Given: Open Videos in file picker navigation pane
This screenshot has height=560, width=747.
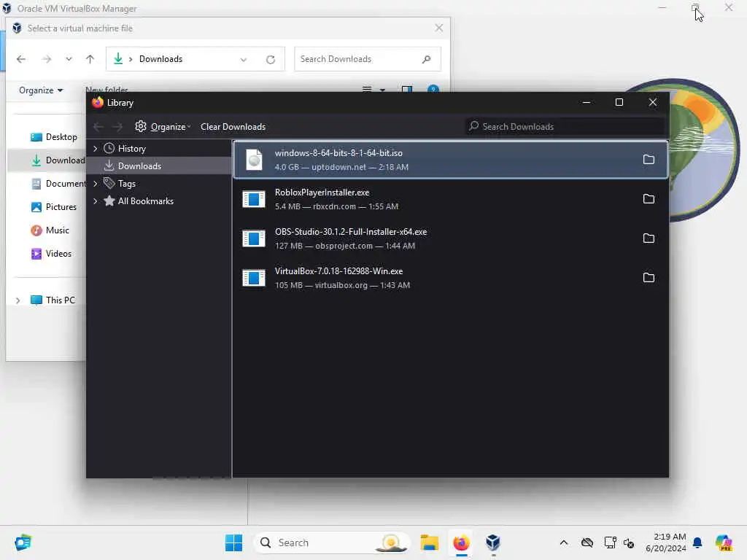Looking at the screenshot, I should click(x=50, y=254).
